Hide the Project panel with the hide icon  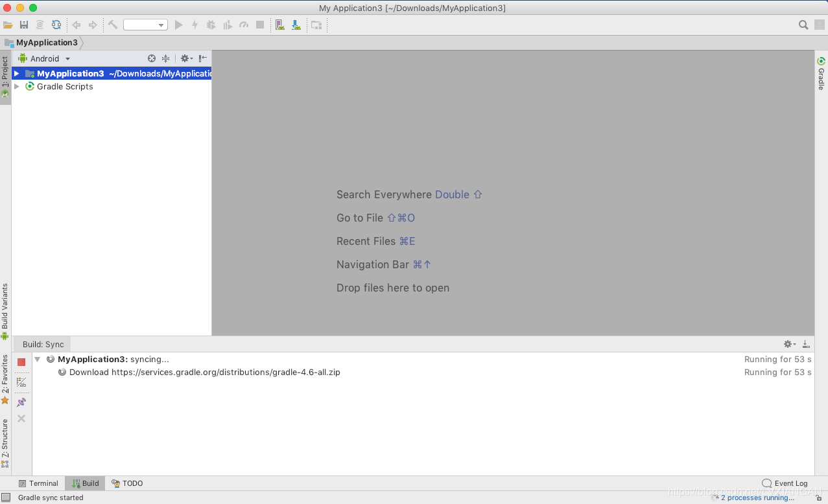point(203,58)
